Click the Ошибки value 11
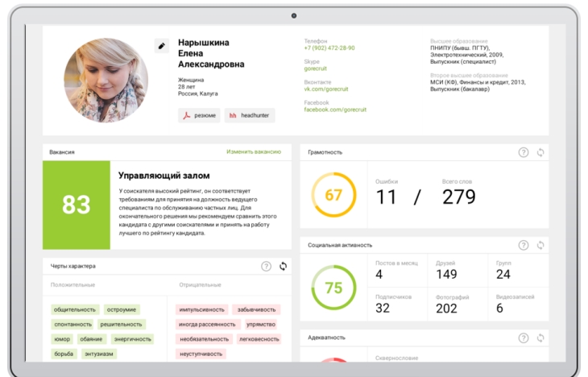This screenshot has width=588, height=377. [x=387, y=197]
